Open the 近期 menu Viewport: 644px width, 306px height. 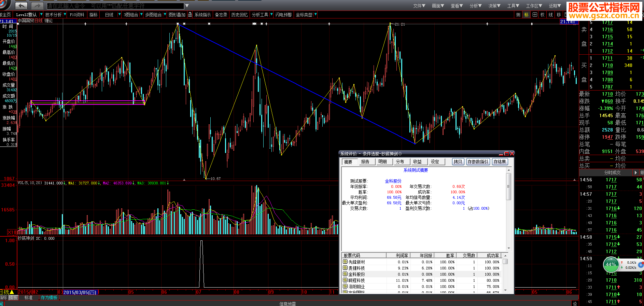pyautogui.click(x=555, y=6)
